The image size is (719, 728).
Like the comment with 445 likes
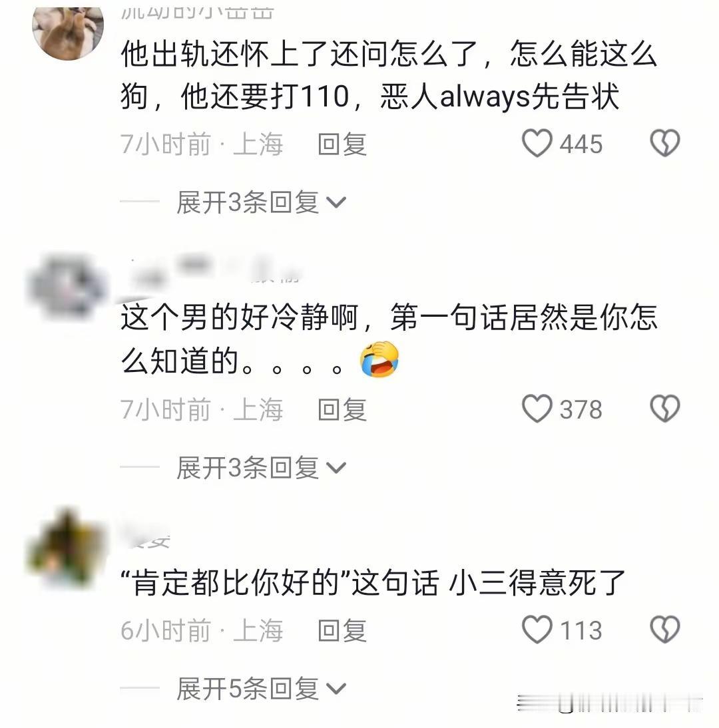(537, 143)
